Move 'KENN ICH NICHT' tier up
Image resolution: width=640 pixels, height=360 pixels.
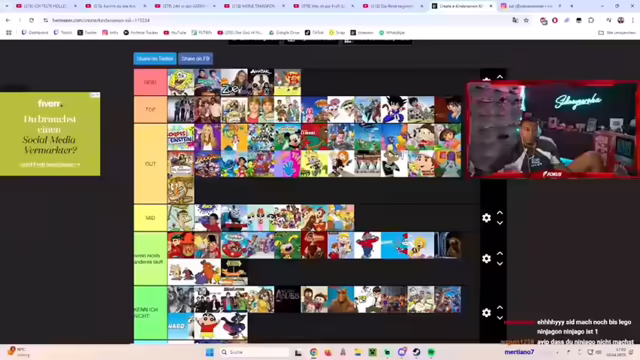click(500, 307)
